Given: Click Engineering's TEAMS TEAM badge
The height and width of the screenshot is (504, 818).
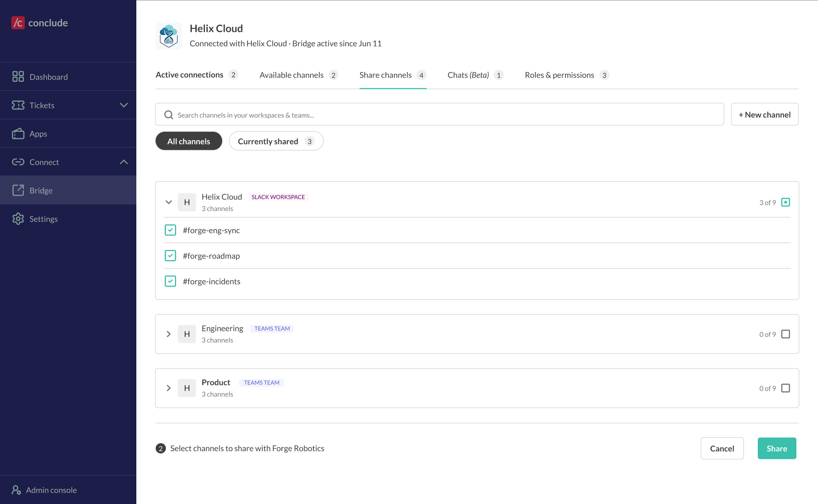Looking at the screenshot, I should 272,329.
